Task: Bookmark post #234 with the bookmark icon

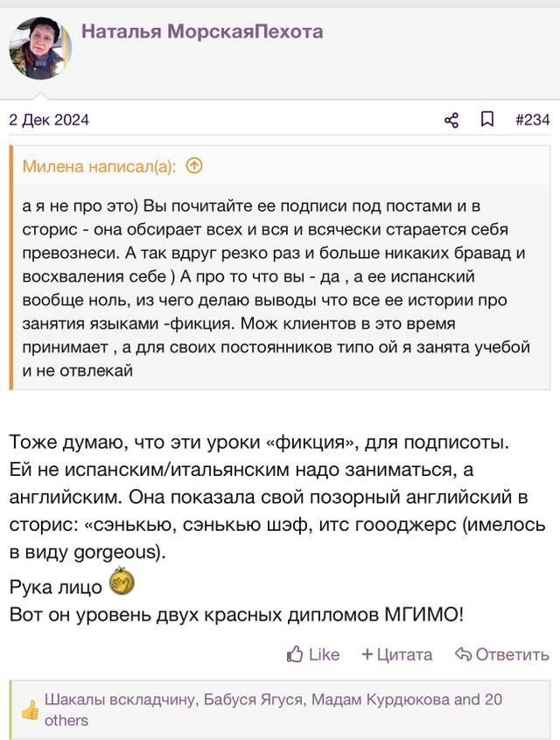Action: 487,120
